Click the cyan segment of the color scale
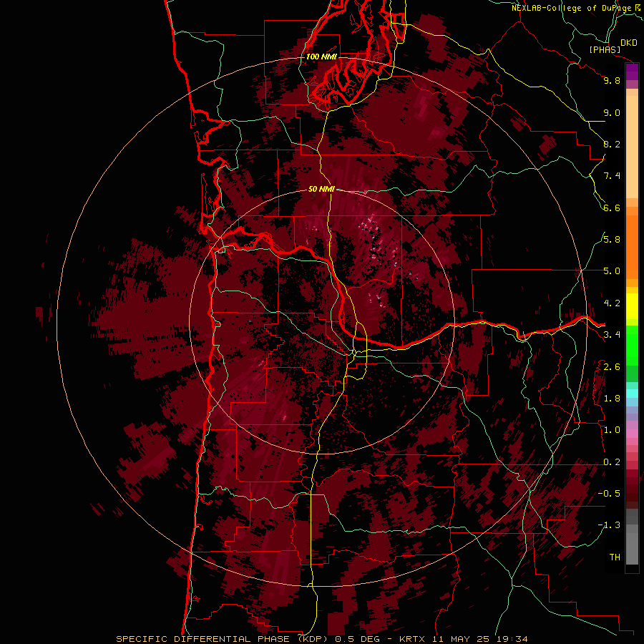Viewport: 644px width, 644px height. [632, 394]
